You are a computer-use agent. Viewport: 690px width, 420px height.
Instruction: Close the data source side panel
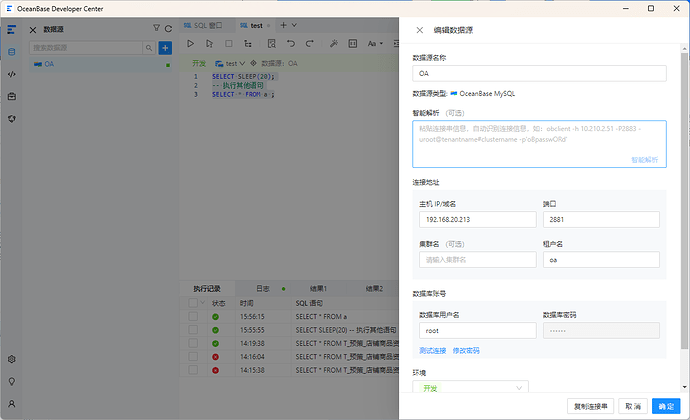pos(33,30)
